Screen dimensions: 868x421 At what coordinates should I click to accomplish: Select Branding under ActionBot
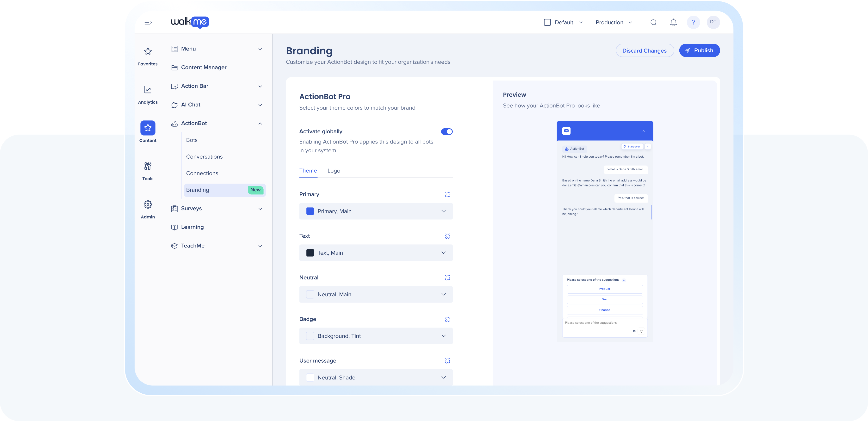[225, 190]
